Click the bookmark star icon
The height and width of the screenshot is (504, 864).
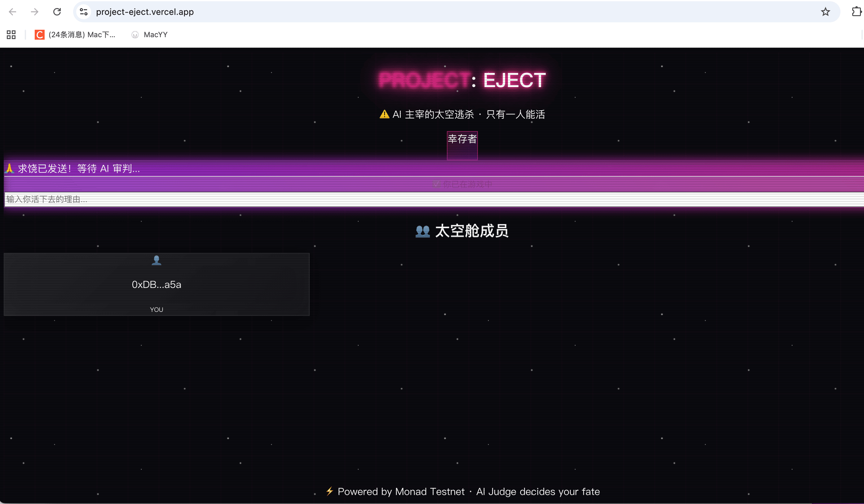click(825, 12)
